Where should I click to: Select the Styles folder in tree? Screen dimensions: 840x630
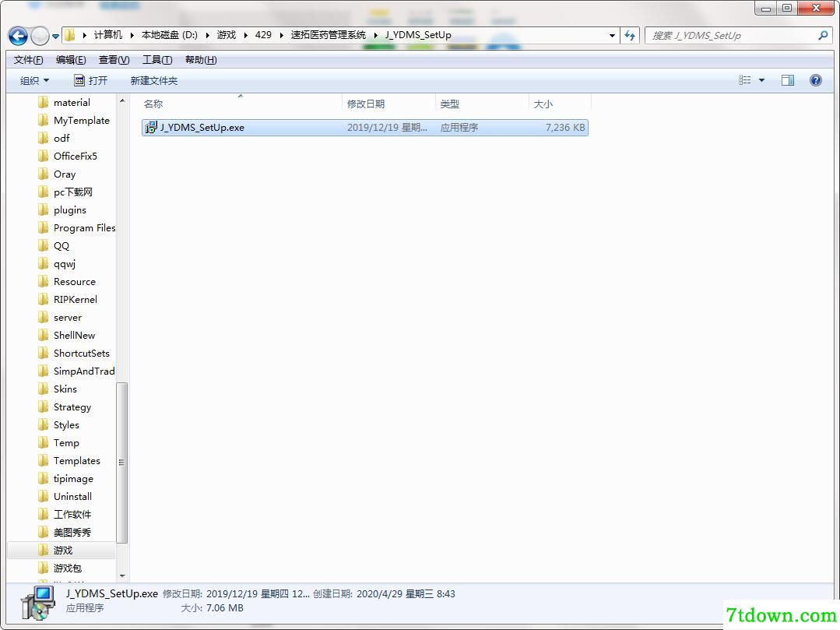(x=66, y=425)
